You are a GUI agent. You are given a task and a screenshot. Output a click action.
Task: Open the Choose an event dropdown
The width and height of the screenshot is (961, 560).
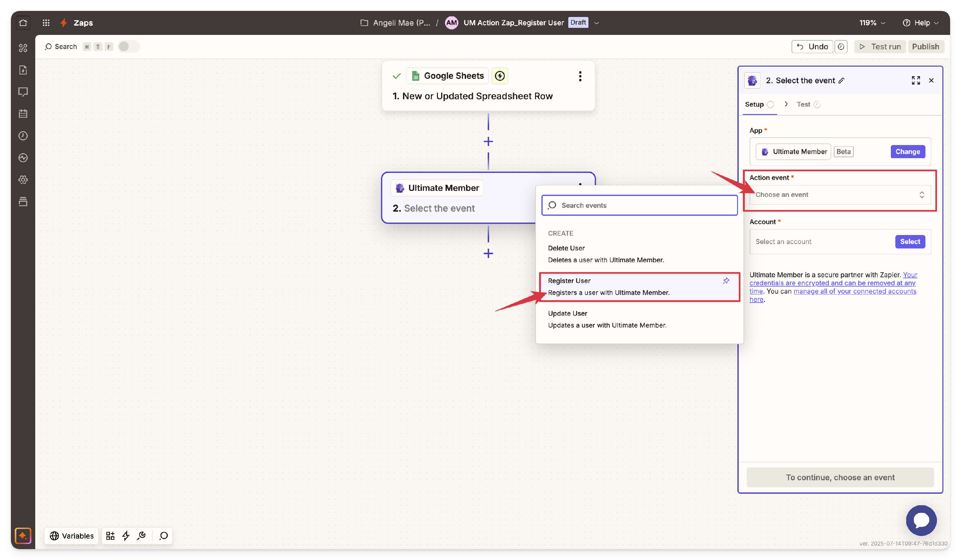pos(840,195)
